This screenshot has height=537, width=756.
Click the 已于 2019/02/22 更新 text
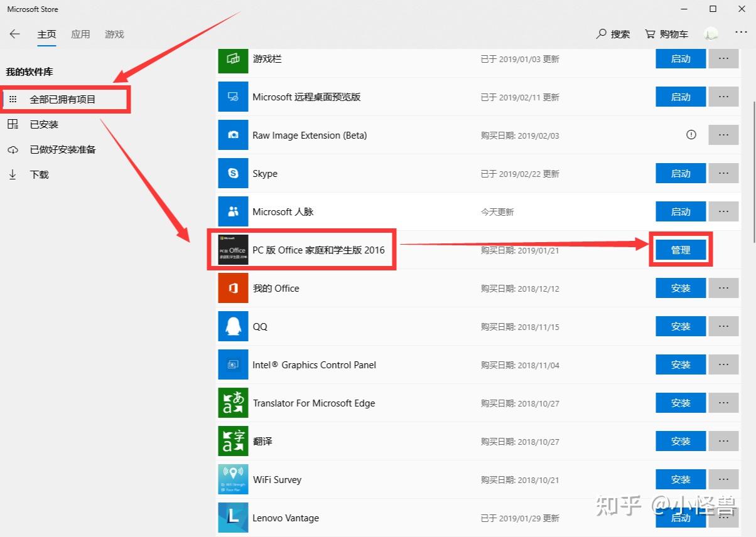[520, 174]
